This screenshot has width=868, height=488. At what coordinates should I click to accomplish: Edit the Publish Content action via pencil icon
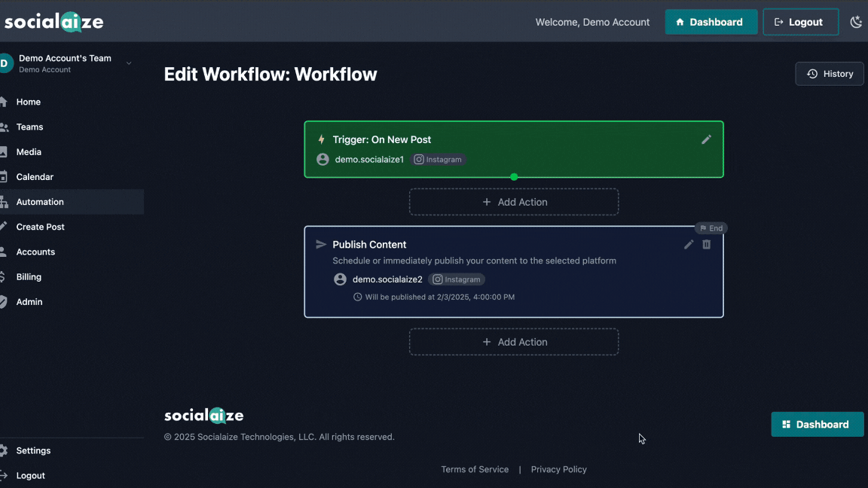688,244
